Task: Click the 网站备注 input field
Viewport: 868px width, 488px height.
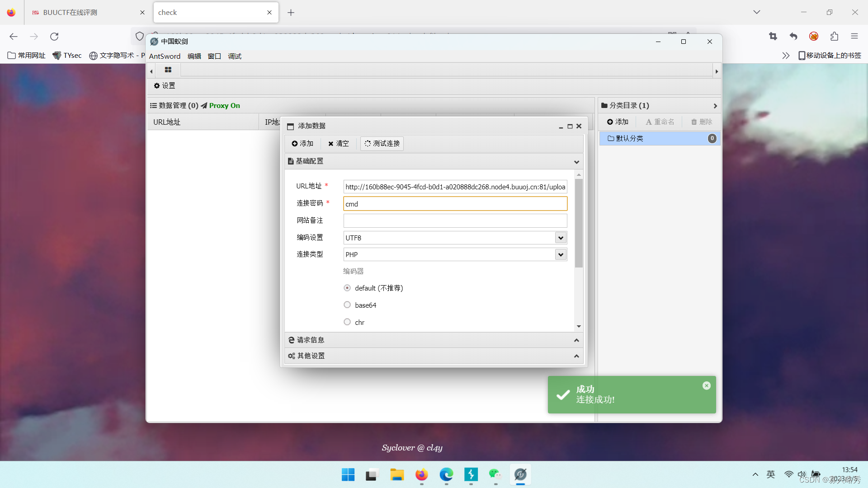Action: (x=455, y=221)
